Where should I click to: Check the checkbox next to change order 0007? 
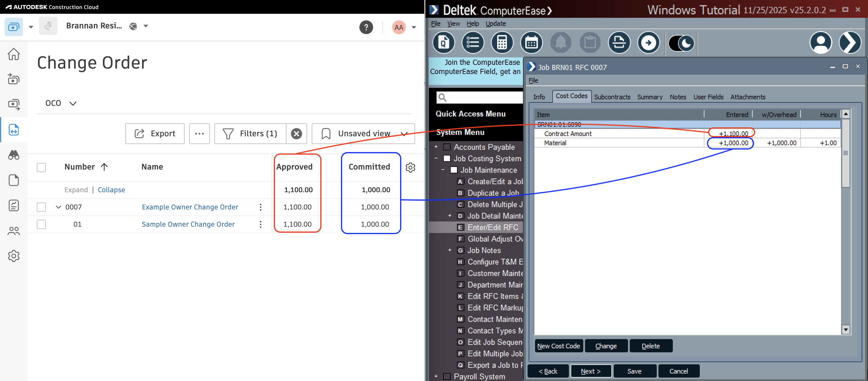pyautogui.click(x=41, y=207)
